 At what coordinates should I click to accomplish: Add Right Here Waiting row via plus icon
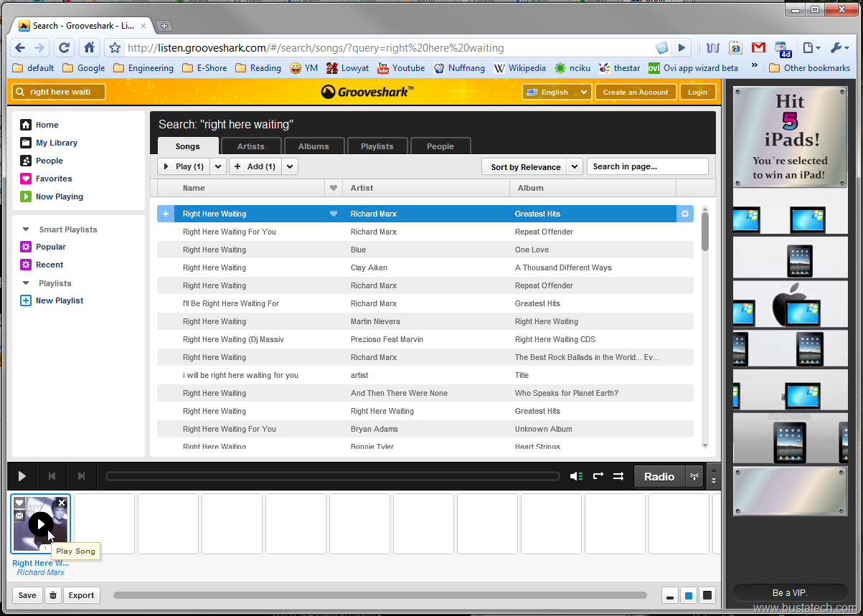pyautogui.click(x=166, y=214)
